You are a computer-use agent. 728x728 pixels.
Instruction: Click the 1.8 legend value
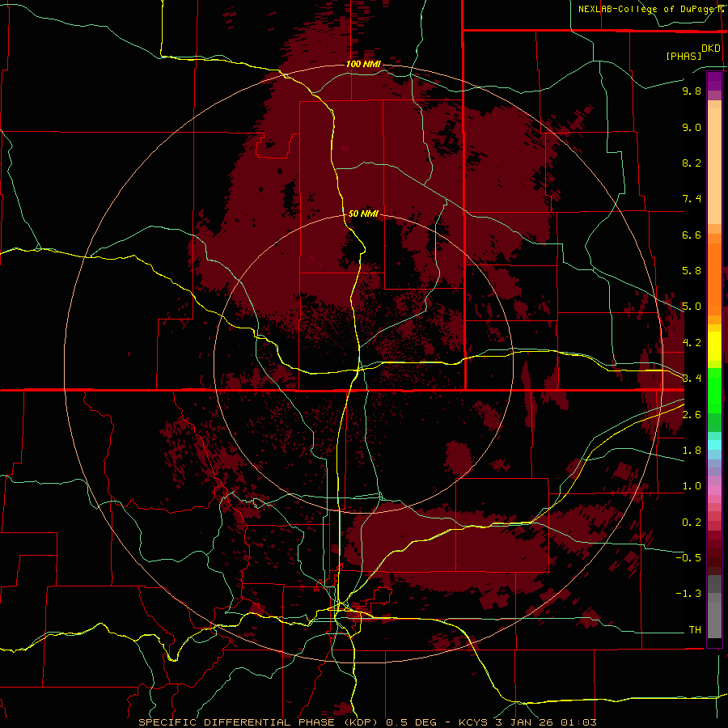pyautogui.click(x=692, y=451)
